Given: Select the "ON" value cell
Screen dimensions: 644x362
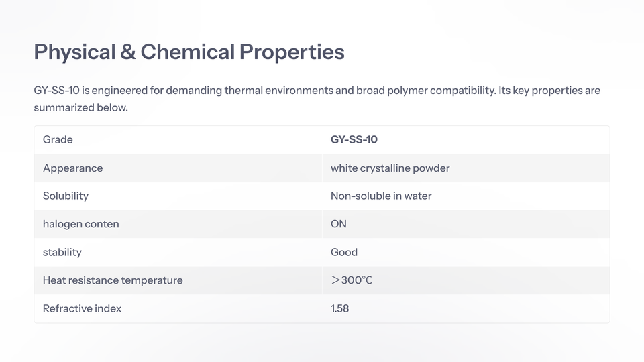Looking at the screenshot, I should coord(339,224).
